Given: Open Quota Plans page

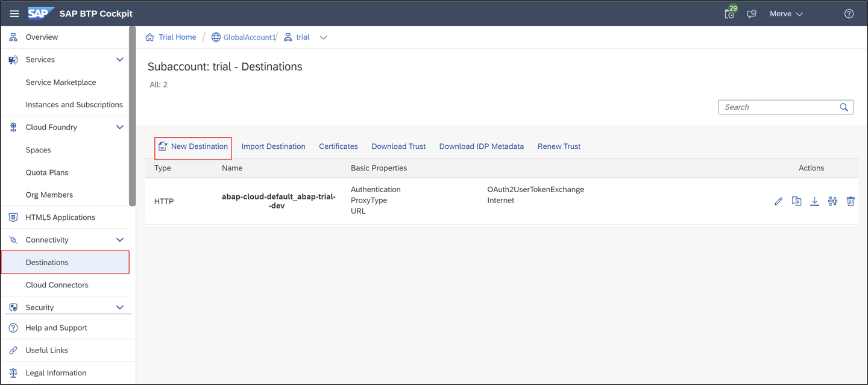Looking at the screenshot, I should 47,172.
